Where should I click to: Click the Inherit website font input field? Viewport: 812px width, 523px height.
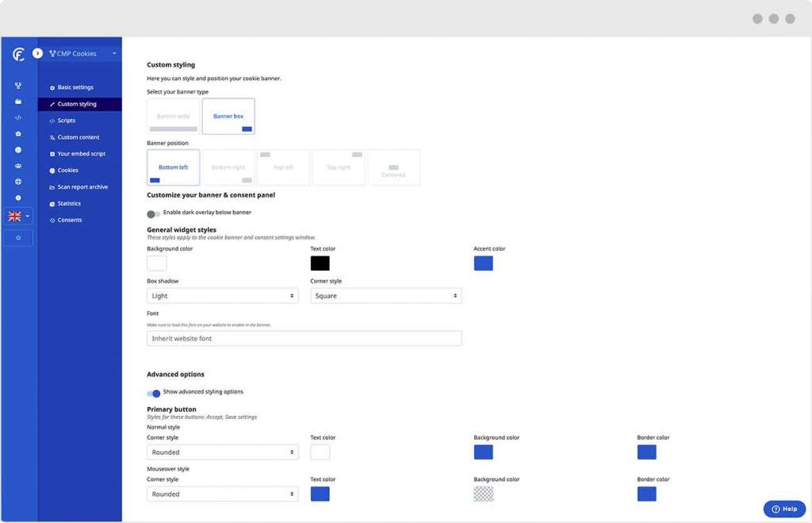(304, 337)
